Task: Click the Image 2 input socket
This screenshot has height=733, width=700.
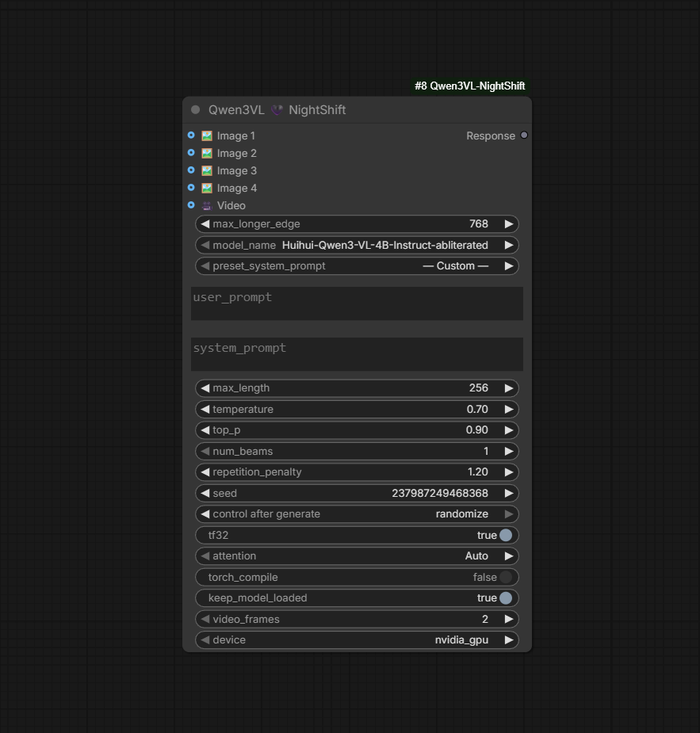Action: tap(191, 152)
